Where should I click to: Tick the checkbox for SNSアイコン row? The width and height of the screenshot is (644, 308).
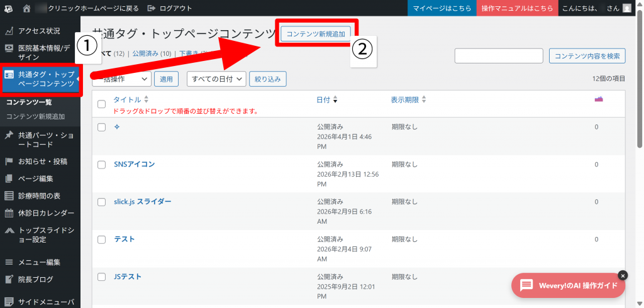pyautogui.click(x=101, y=165)
